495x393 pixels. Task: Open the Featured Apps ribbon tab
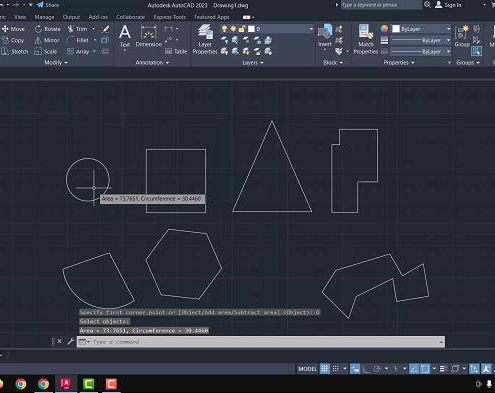[212, 17]
